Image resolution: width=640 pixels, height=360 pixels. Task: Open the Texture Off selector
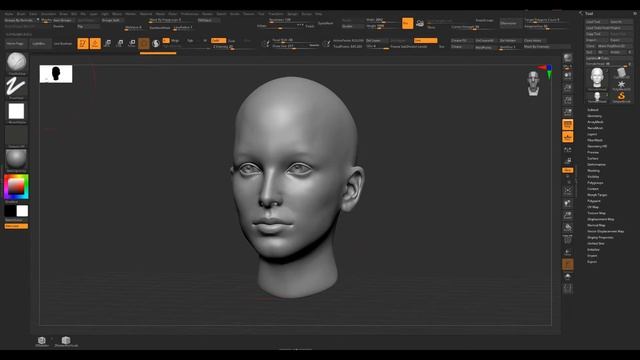coord(16,136)
